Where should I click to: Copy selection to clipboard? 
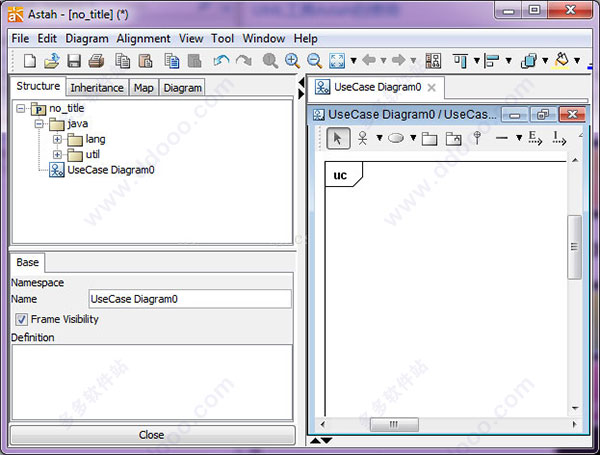122,61
